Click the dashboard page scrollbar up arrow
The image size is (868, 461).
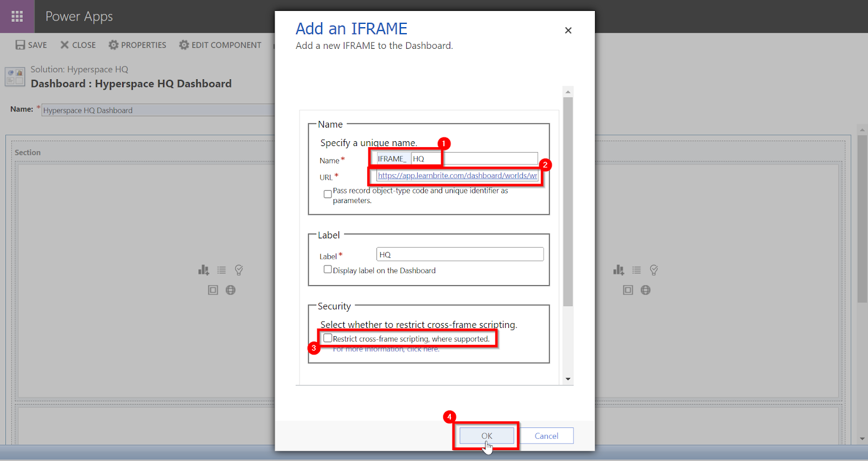[x=862, y=130]
